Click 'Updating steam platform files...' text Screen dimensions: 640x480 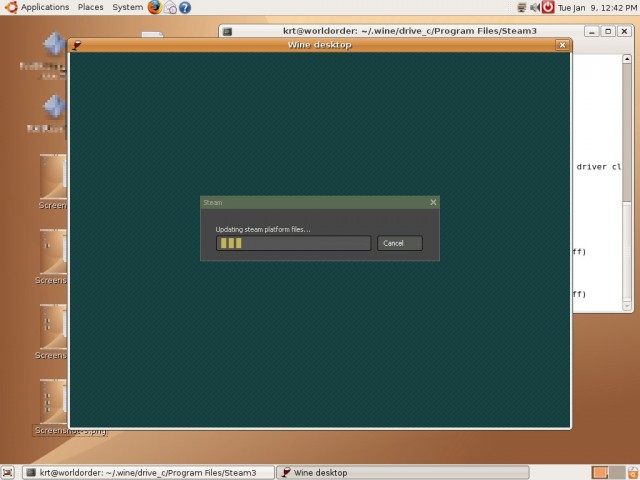pos(263,229)
